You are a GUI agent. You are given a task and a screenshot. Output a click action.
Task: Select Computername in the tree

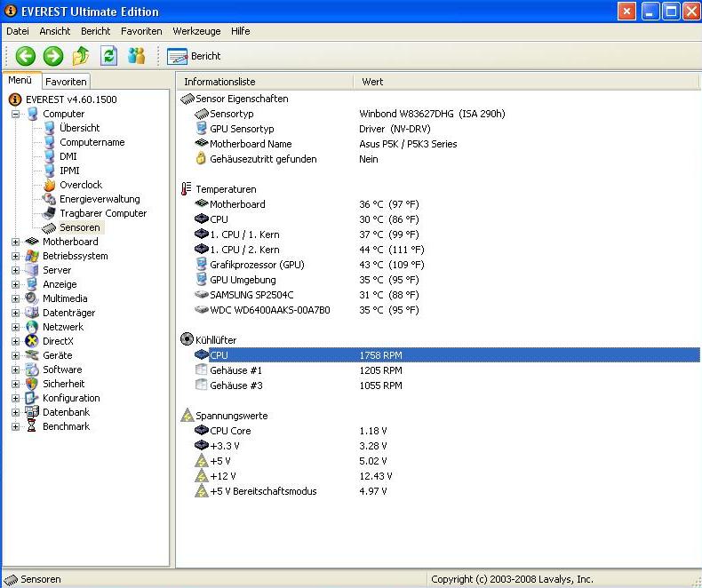92,142
